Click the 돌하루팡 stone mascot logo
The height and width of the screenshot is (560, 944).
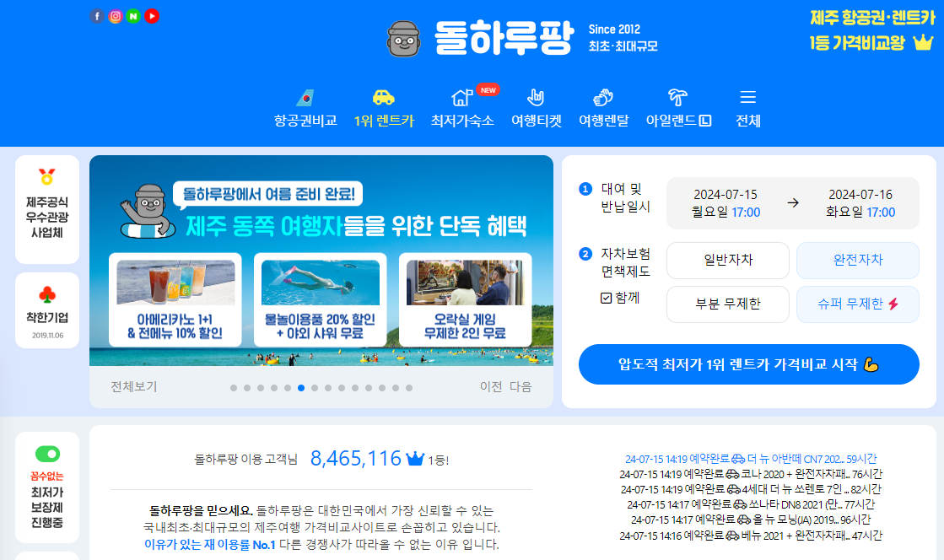(x=403, y=38)
